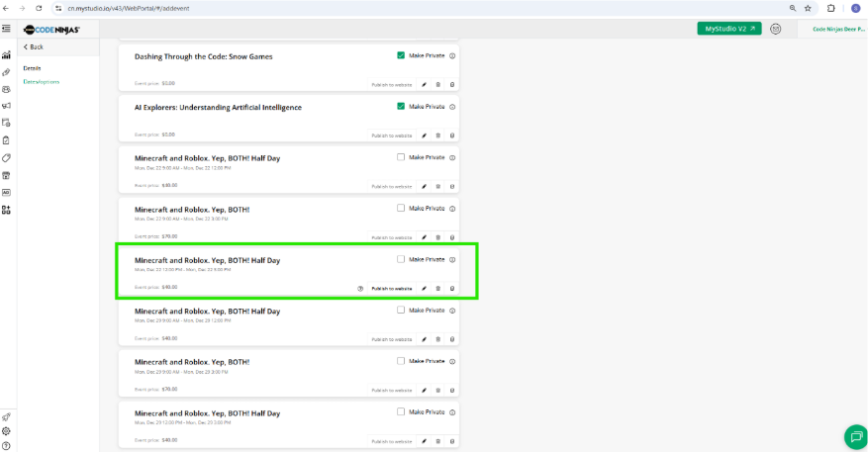Check Make Private on the highlighted Half Day event
868x452 pixels.
point(401,259)
